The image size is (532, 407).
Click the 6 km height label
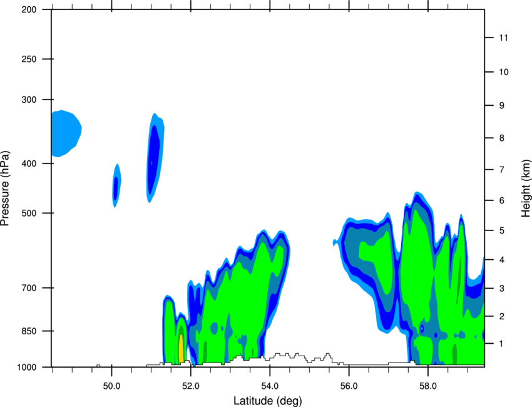point(502,200)
